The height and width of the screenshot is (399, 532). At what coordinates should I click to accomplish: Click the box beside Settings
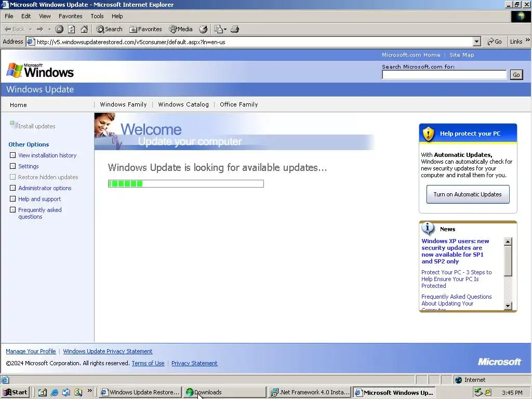tap(13, 166)
